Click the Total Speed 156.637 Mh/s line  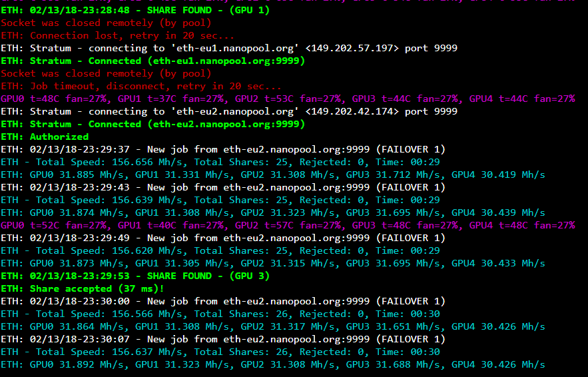(x=220, y=352)
